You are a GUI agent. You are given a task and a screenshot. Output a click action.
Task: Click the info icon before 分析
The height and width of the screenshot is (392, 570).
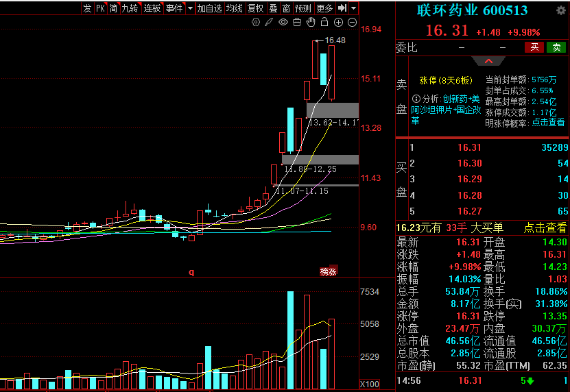(416, 99)
